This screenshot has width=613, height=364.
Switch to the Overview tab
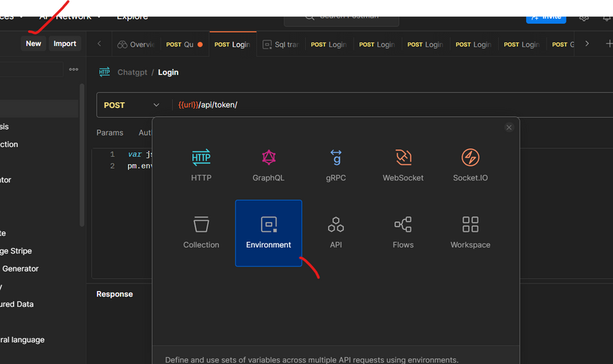click(x=136, y=44)
